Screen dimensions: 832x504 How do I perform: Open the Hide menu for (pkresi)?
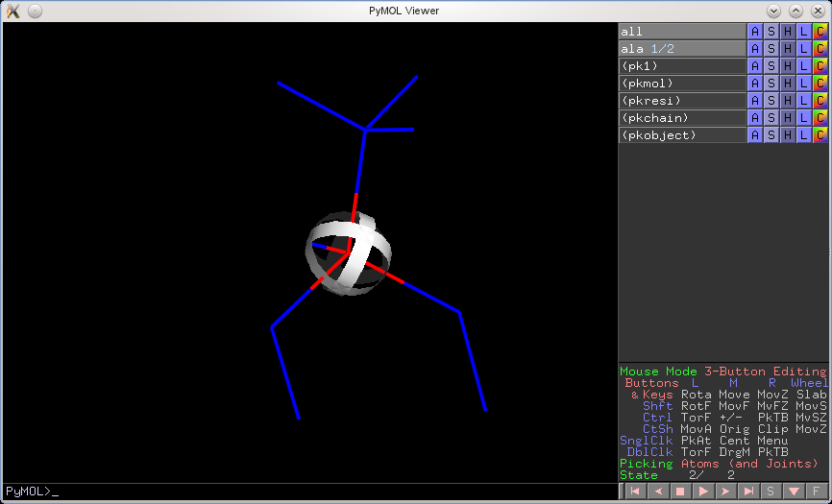[788, 101]
